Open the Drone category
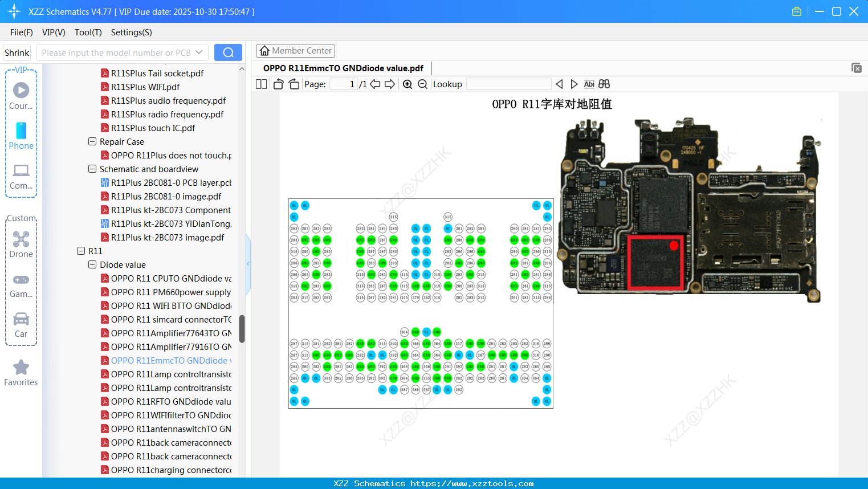Screen dimensions: 868x489 pyautogui.click(x=21, y=244)
